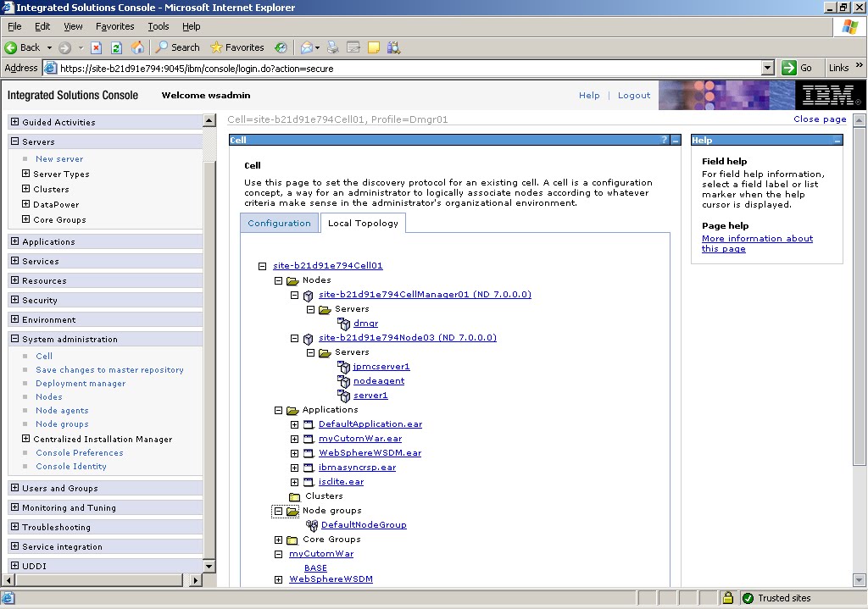Click the cell help question mark icon

coord(665,140)
